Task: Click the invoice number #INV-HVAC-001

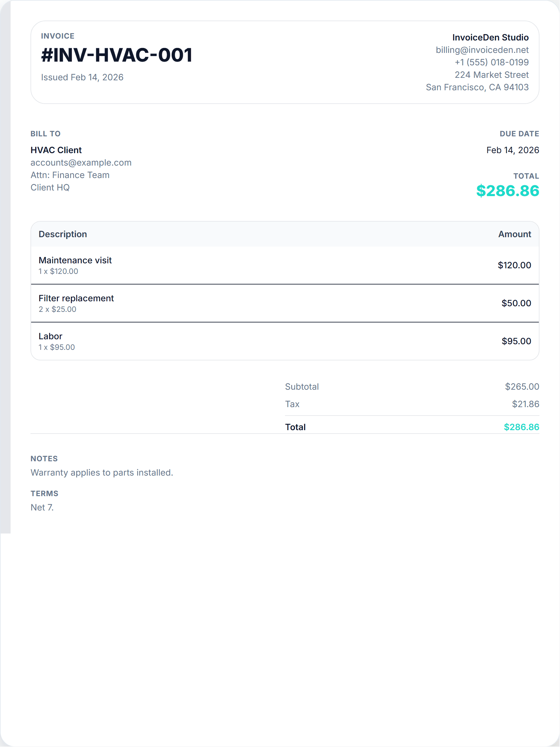Action: [116, 55]
